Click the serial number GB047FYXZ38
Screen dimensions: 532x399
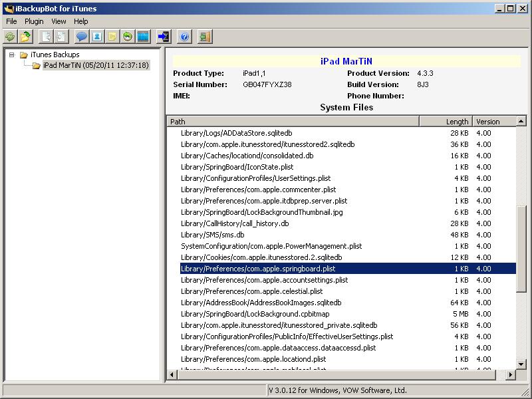(267, 84)
